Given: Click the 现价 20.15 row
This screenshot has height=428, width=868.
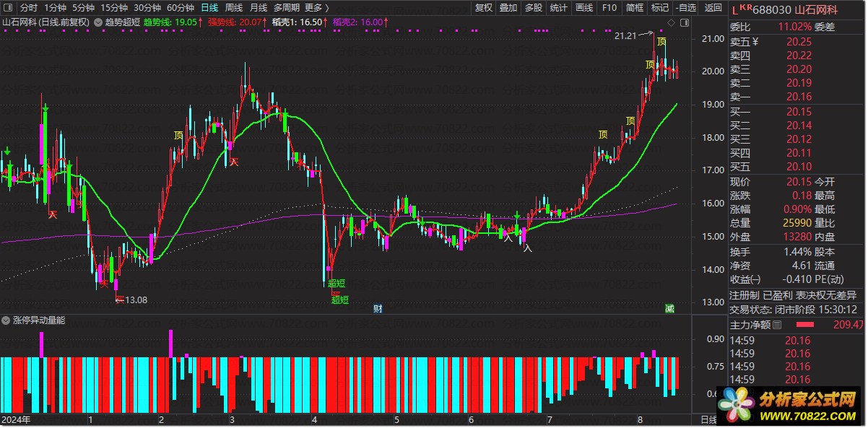Looking at the screenshot, I should tap(771, 182).
